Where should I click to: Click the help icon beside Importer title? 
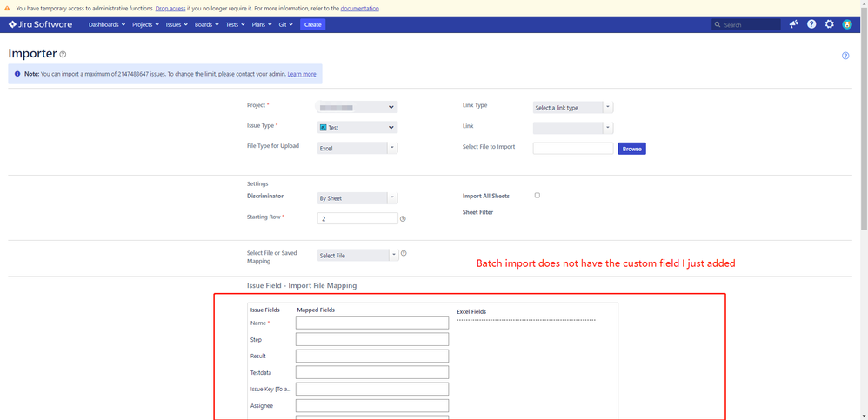(x=63, y=55)
